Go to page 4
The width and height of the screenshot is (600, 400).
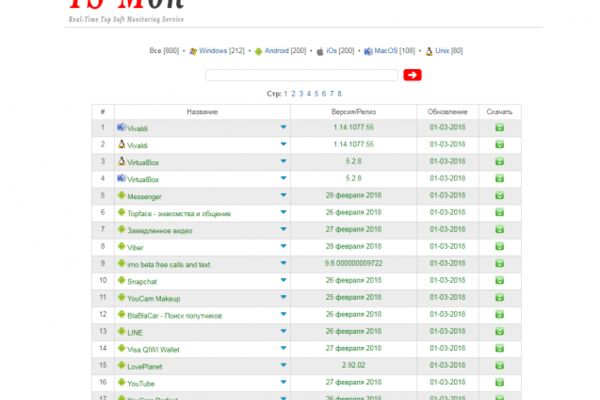pos(309,93)
